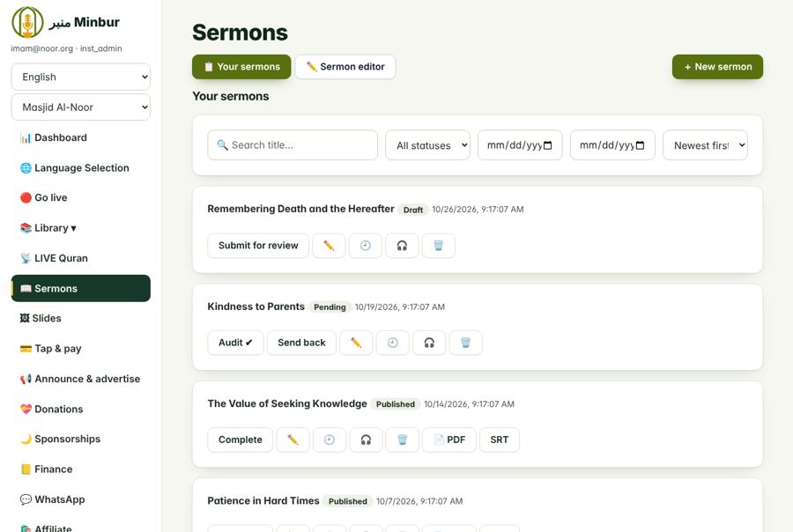Click Submit for review button

tap(258, 246)
